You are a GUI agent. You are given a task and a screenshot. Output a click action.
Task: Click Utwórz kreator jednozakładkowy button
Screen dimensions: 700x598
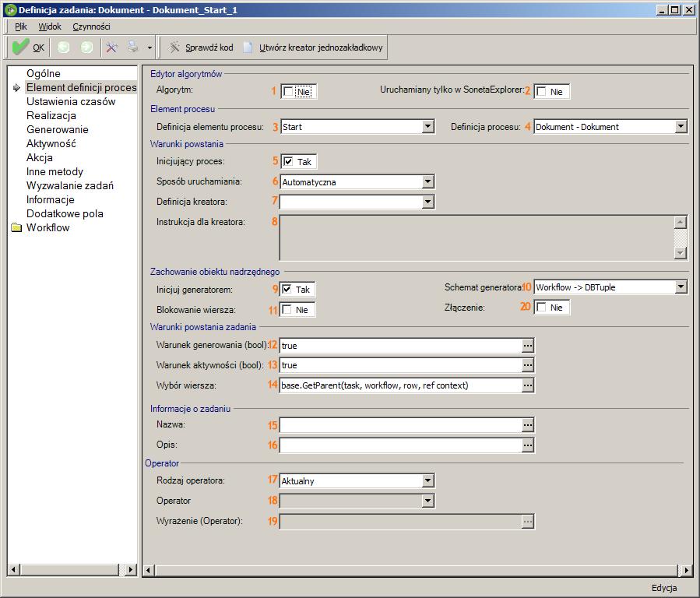(x=313, y=47)
